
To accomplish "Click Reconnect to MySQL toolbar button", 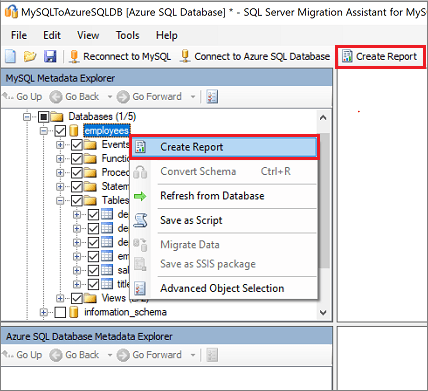I will tap(120, 56).
